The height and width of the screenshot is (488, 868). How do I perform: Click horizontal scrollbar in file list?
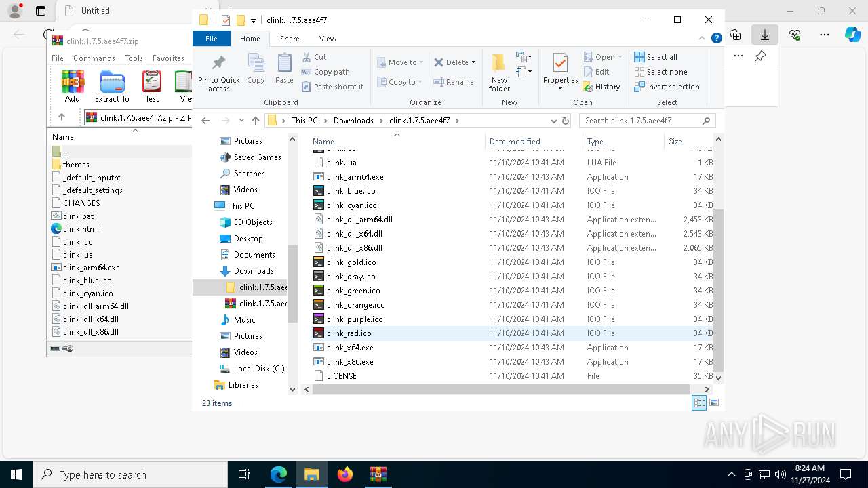[501, 389]
